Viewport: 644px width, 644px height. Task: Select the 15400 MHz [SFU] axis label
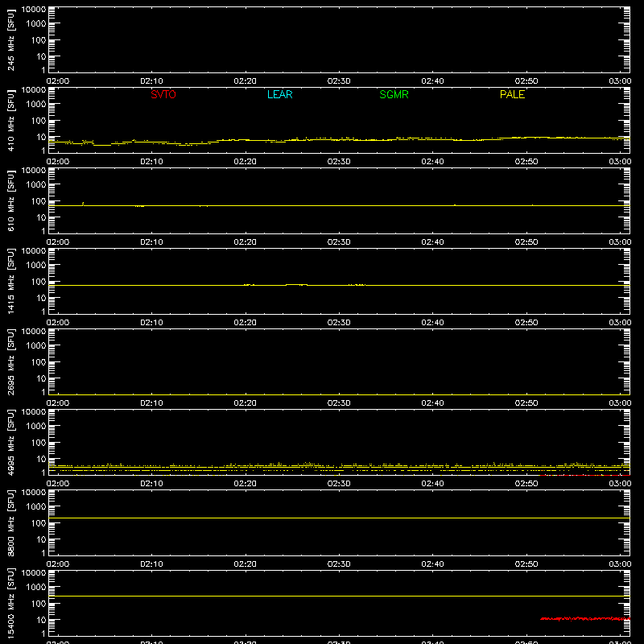pos(10,604)
